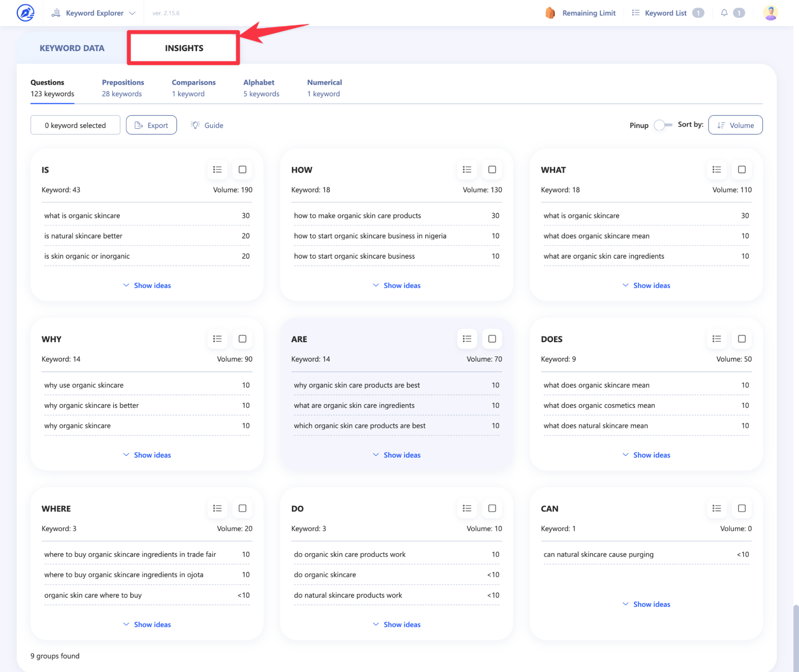The image size is (799, 672).
Task: Click the app logo icon in header
Action: [x=25, y=13]
